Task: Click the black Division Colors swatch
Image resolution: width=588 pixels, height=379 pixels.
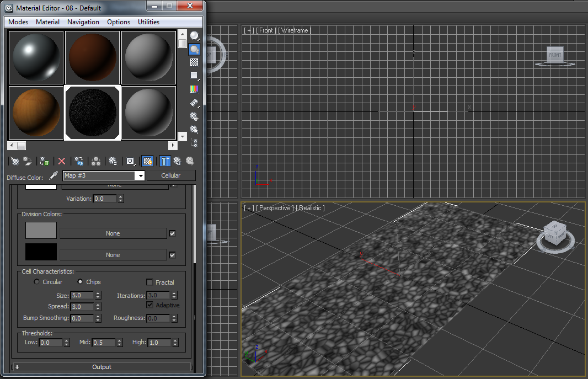Action: [40, 252]
